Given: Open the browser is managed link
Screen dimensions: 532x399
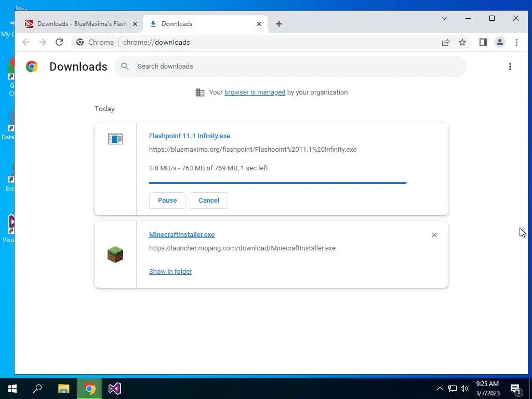Looking at the screenshot, I should (x=255, y=92).
